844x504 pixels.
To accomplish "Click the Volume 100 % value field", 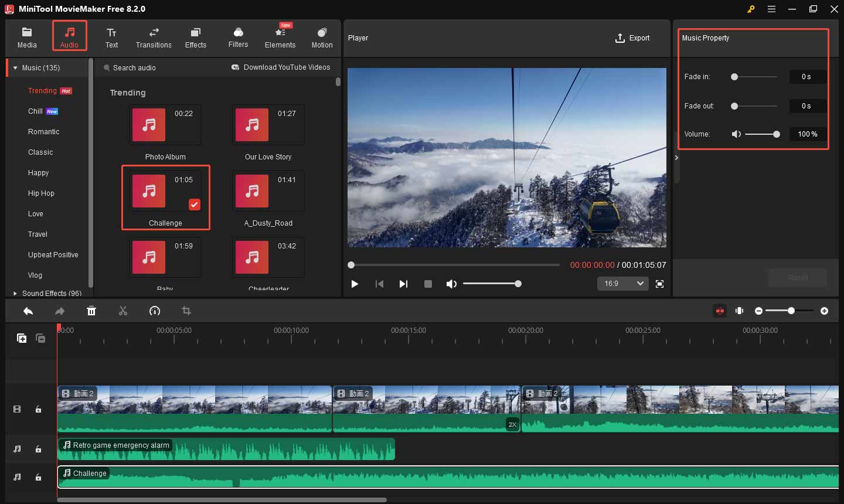I will point(807,134).
